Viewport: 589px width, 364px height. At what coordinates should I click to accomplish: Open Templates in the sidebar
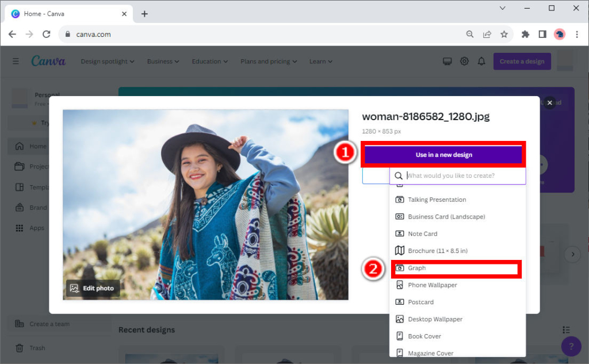coord(36,187)
